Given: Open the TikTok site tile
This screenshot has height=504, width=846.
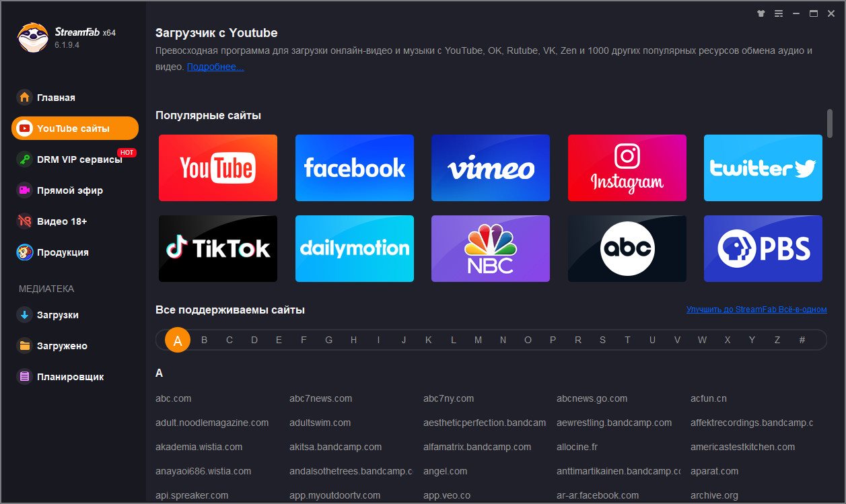Looking at the screenshot, I should coord(218,248).
